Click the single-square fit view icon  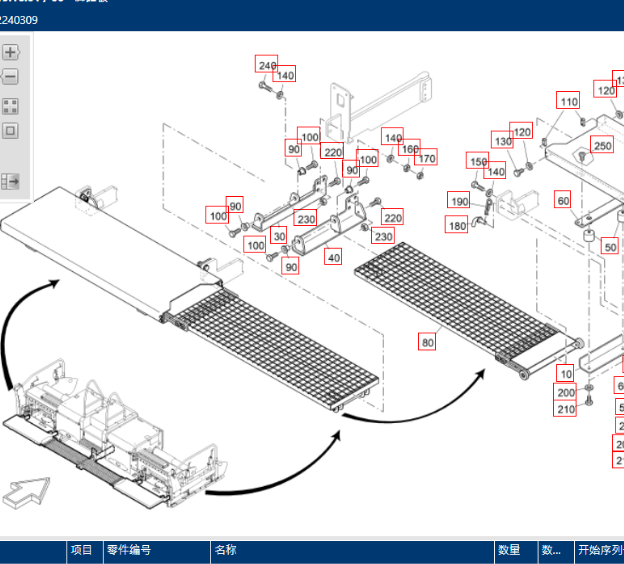11,131
